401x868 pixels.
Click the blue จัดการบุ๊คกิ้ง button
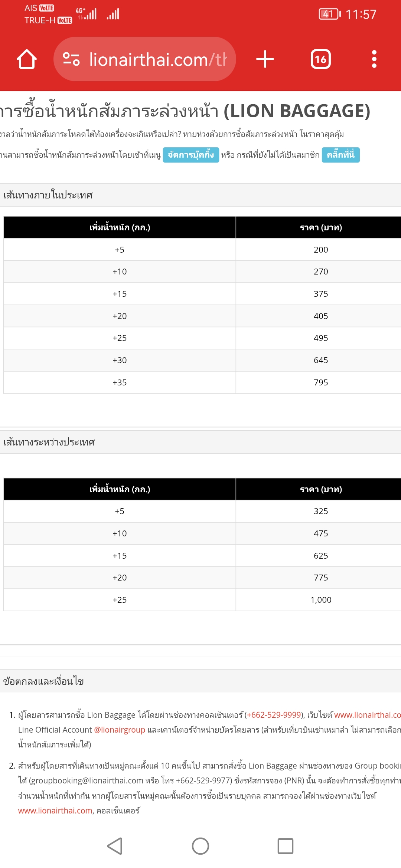191,155
